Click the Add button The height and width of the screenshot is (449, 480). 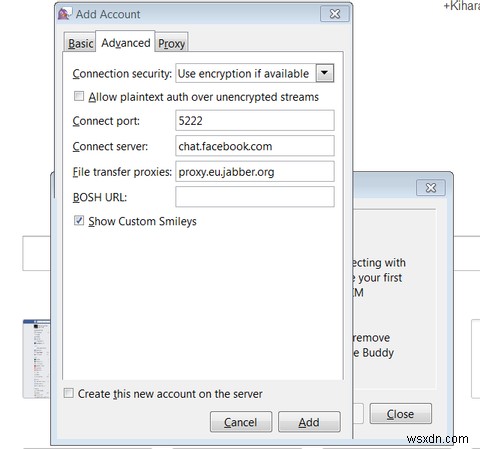click(x=309, y=422)
